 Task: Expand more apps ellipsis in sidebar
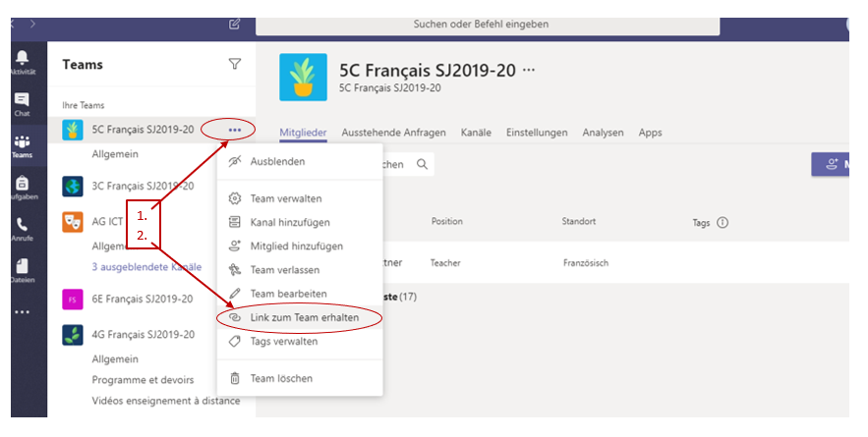tap(22, 312)
